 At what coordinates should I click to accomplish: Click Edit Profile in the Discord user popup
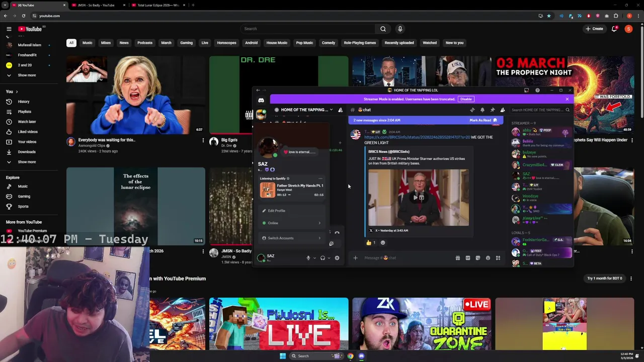(292, 211)
